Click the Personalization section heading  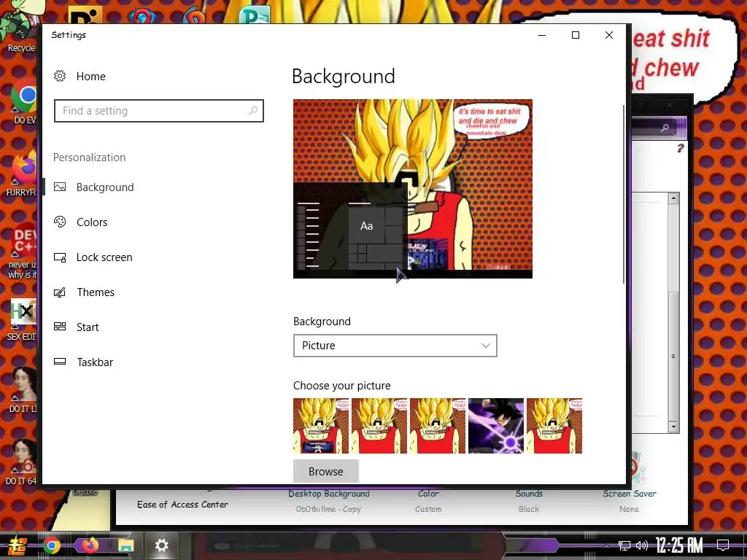pos(89,157)
